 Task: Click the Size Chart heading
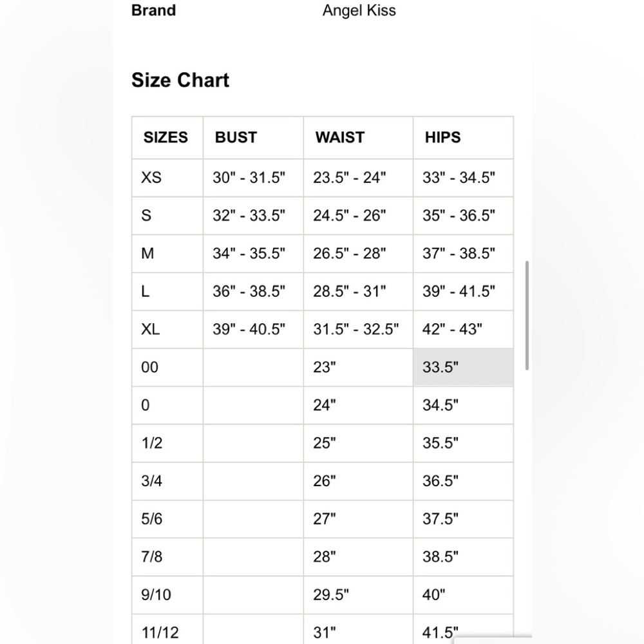pos(180,80)
